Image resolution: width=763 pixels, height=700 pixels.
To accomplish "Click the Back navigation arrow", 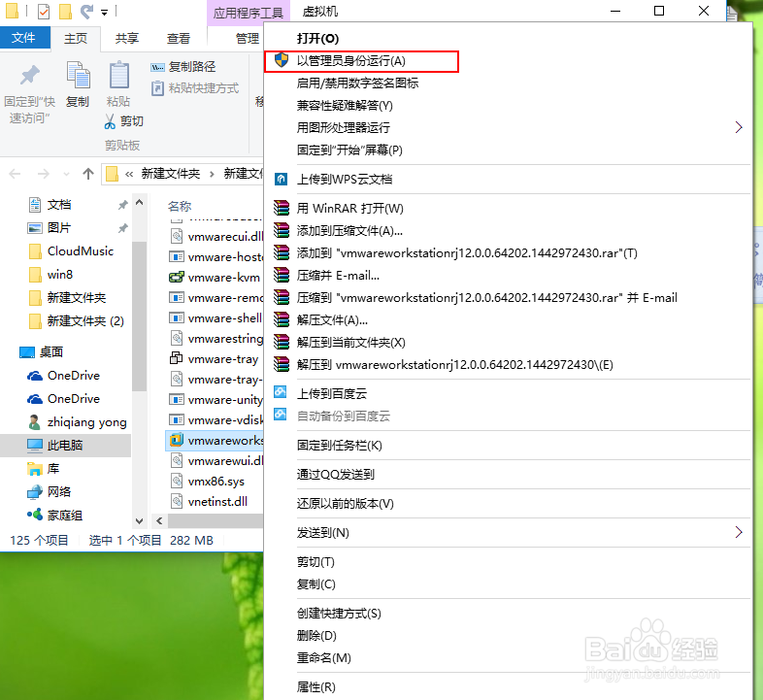I will click(x=15, y=174).
